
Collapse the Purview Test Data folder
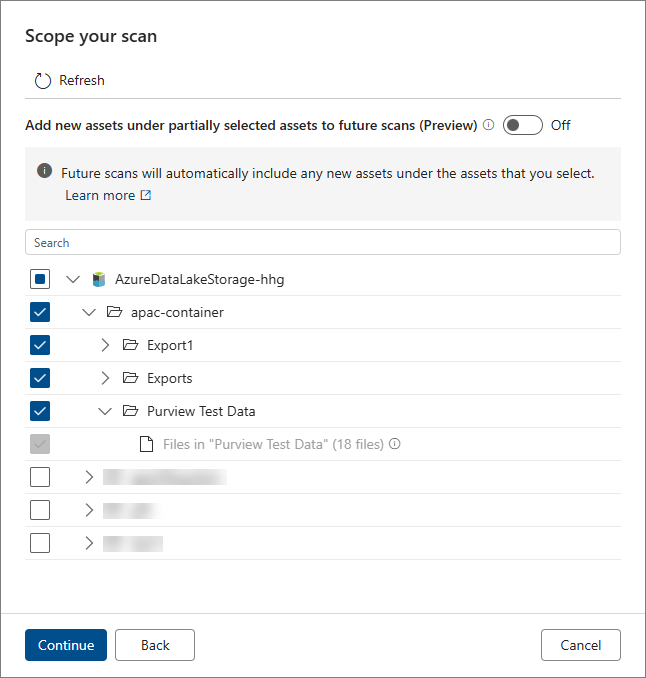click(x=105, y=411)
